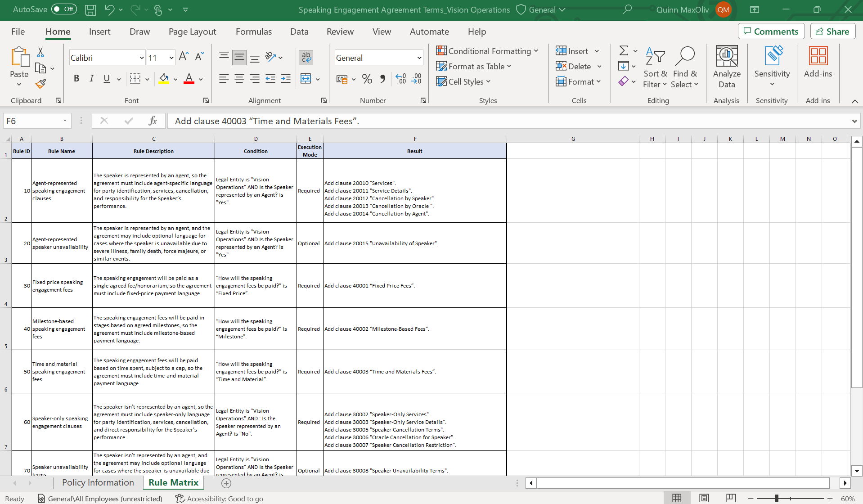Click vertical scrollbar down arrow
This screenshot has width=863, height=504.
tap(857, 471)
